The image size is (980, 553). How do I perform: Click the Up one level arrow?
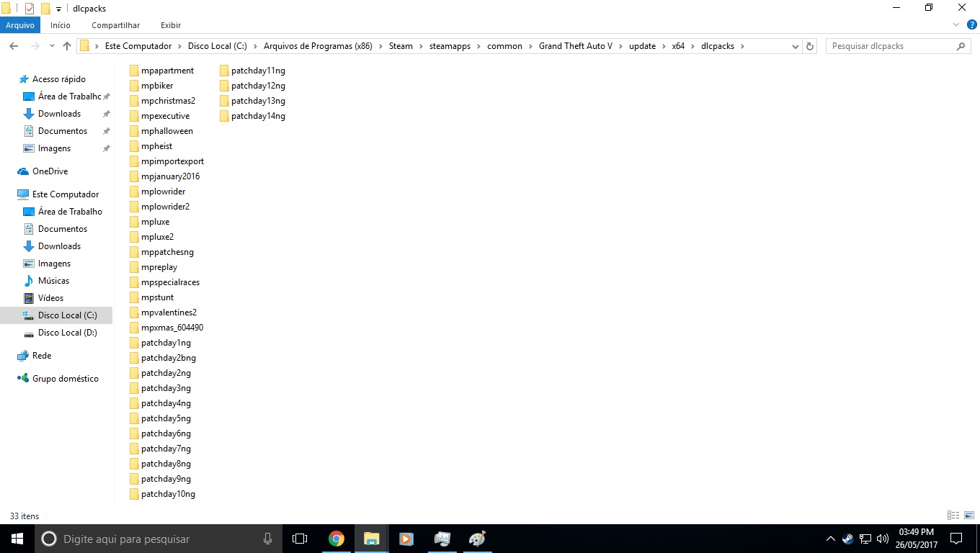click(x=67, y=46)
